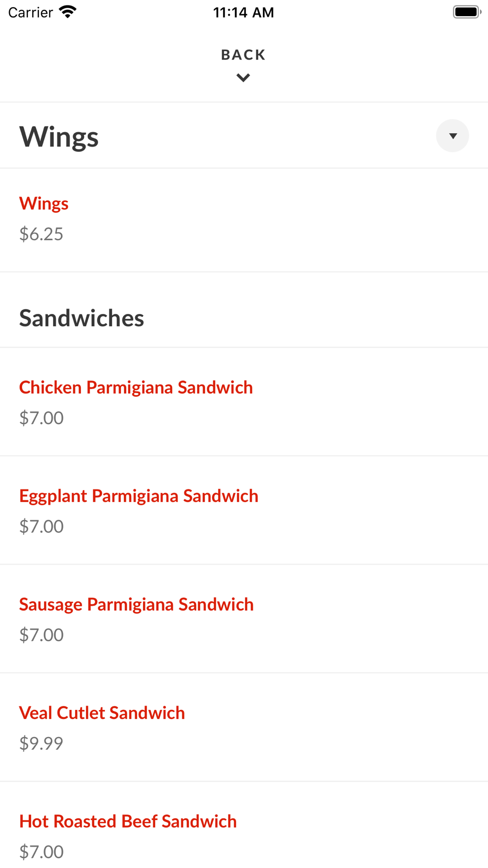Tap the down chevron under BACK
Viewport: 488px width, 868px height.
click(243, 78)
